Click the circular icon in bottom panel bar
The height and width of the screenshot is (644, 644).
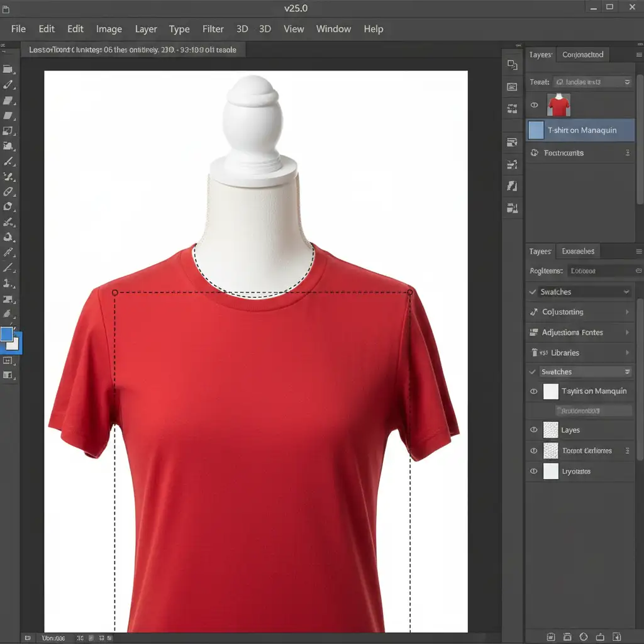click(x=583, y=636)
